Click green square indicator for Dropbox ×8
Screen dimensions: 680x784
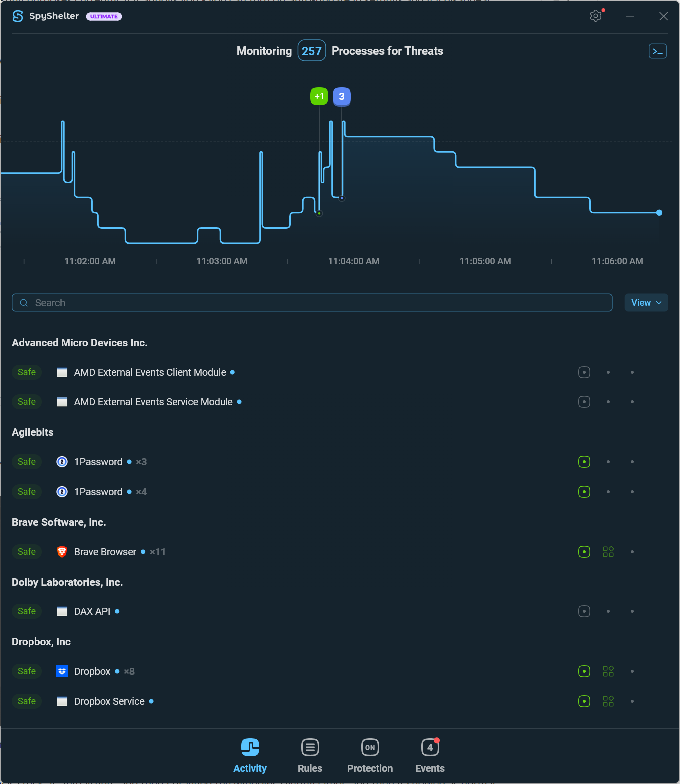(584, 671)
